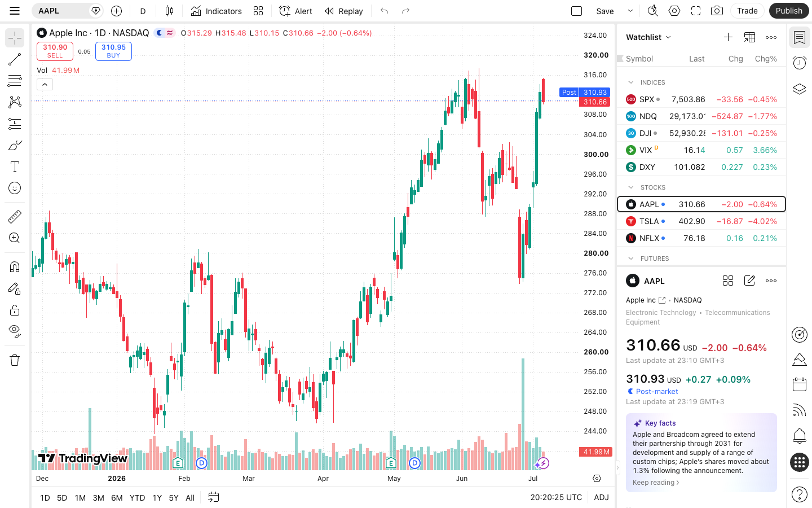Remove drawings with the trash icon
812x508 pixels.
(x=15, y=360)
